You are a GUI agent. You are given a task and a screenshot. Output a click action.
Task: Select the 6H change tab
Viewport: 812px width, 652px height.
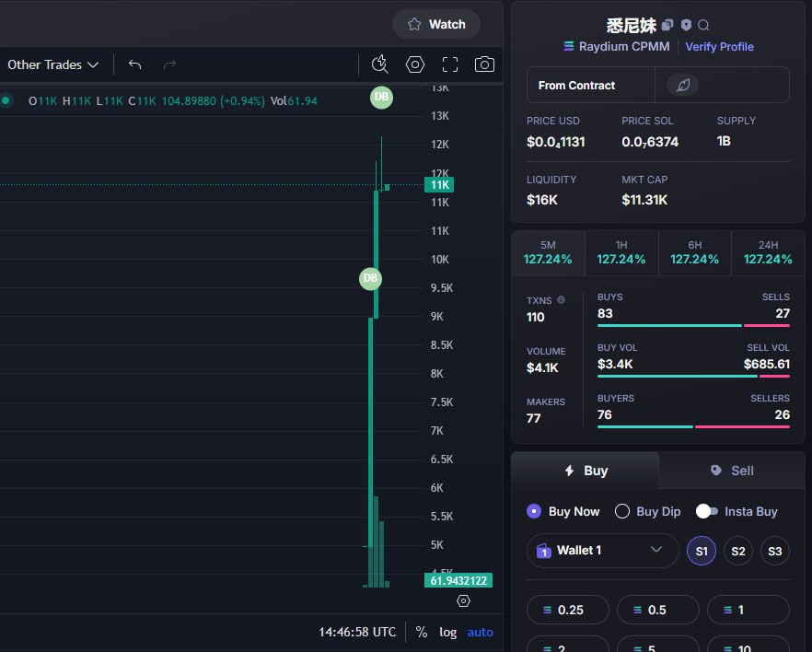click(x=695, y=252)
